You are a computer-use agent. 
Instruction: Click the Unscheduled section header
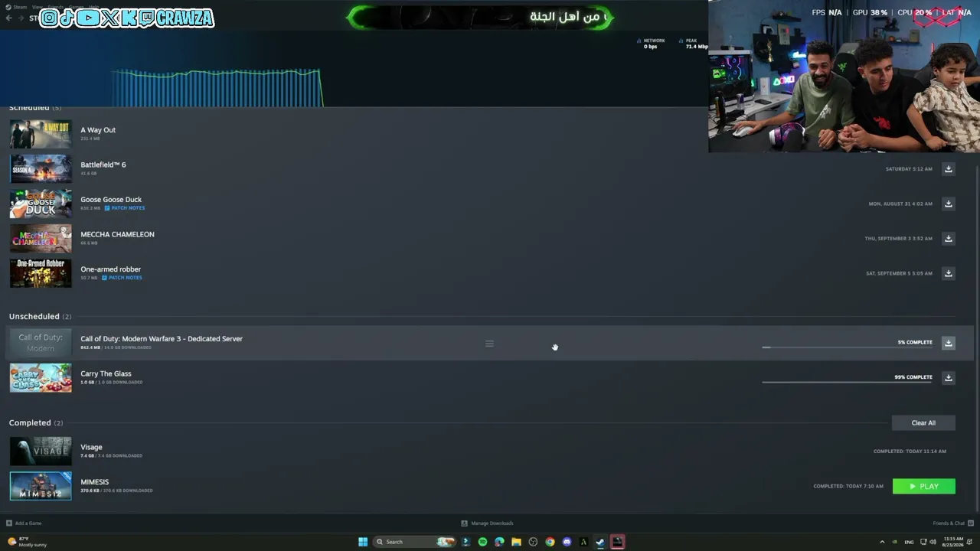pos(40,316)
